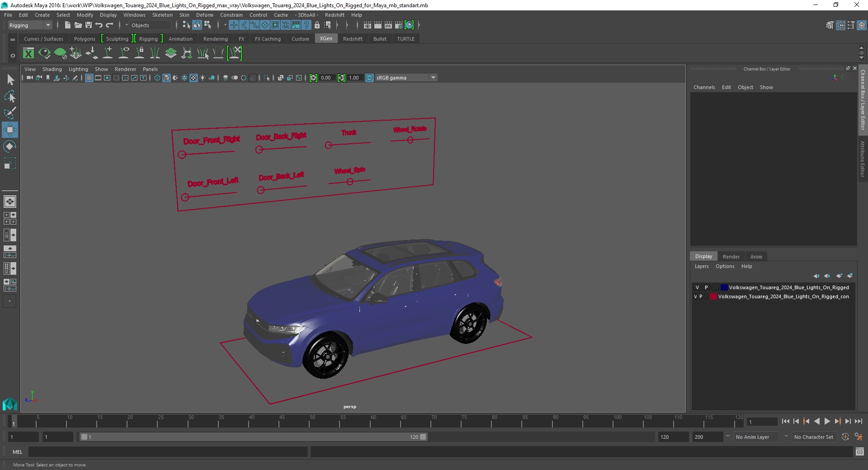Open the Shading viewport menu
Screen dimensions: 868x470
tap(52, 69)
